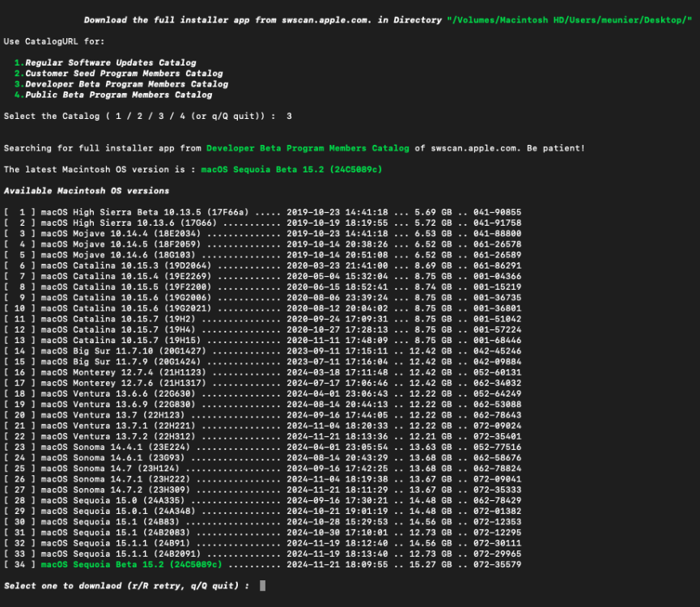Image resolution: width=700 pixels, height=607 pixels.
Task: Click the Use CatalogURL for: line
Action: pyautogui.click(x=54, y=41)
